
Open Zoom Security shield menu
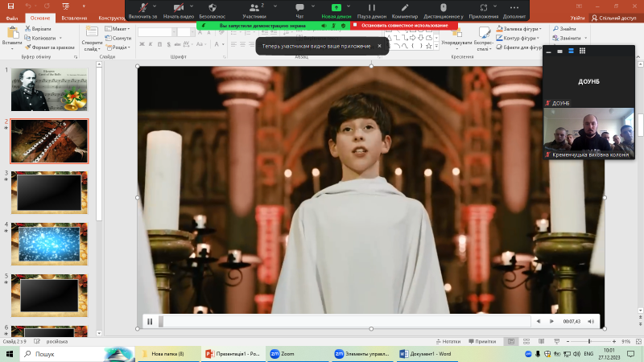pyautogui.click(x=212, y=10)
